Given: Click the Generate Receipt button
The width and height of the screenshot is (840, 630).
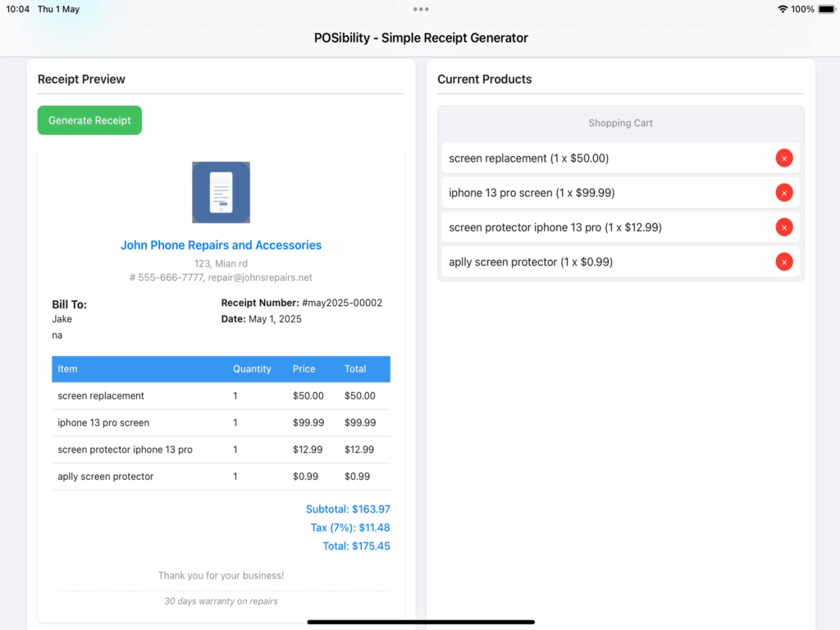Looking at the screenshot, I should pos(89,121).
